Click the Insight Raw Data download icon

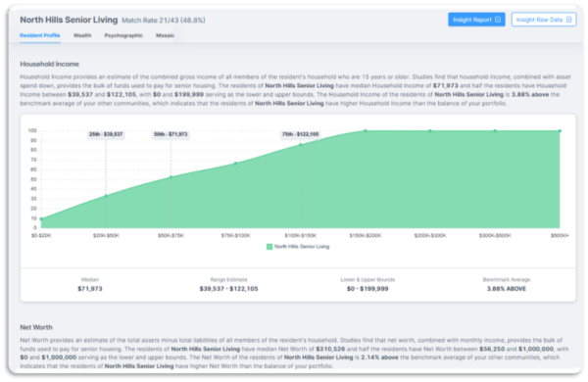568,20
